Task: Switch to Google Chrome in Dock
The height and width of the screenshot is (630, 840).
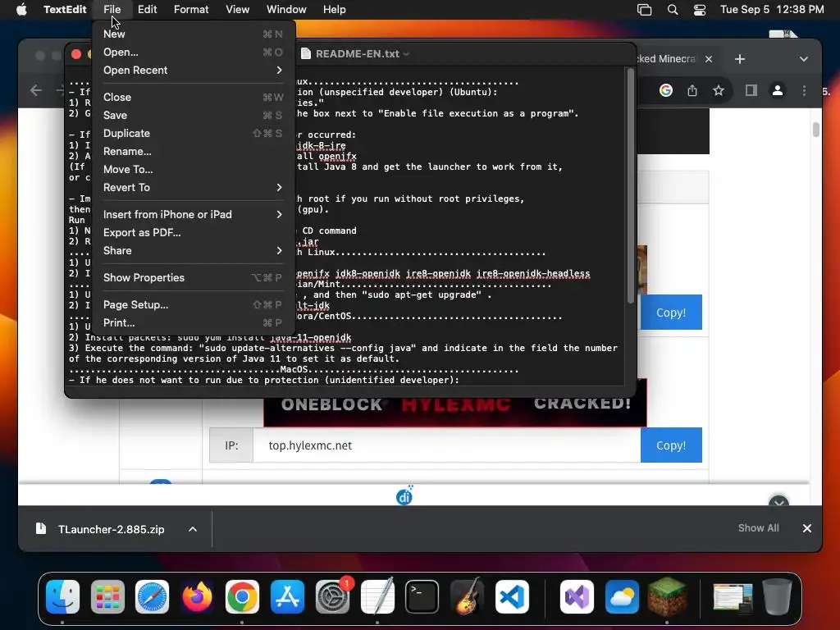Action: (x=242, y=596)
